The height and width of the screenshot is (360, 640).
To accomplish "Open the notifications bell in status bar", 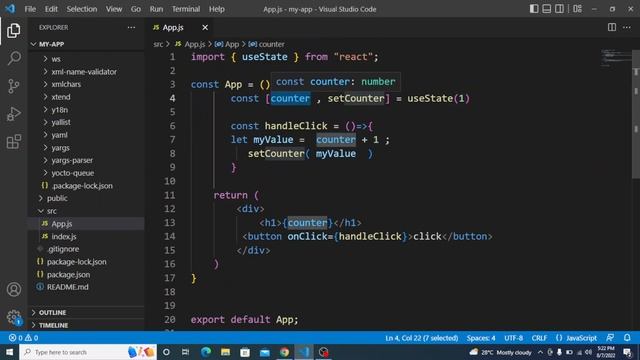I will pos(627,338).
